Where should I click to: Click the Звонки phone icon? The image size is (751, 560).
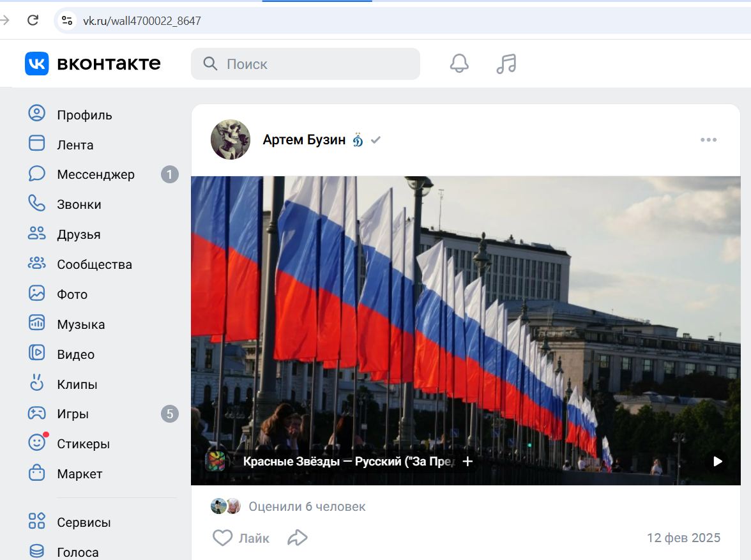(37, 204)
